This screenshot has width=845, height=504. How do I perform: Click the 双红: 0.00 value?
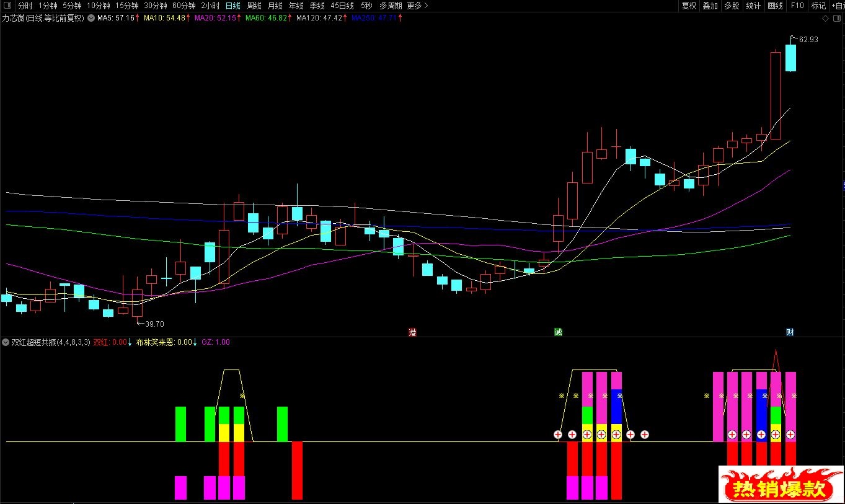pos(110,342)
